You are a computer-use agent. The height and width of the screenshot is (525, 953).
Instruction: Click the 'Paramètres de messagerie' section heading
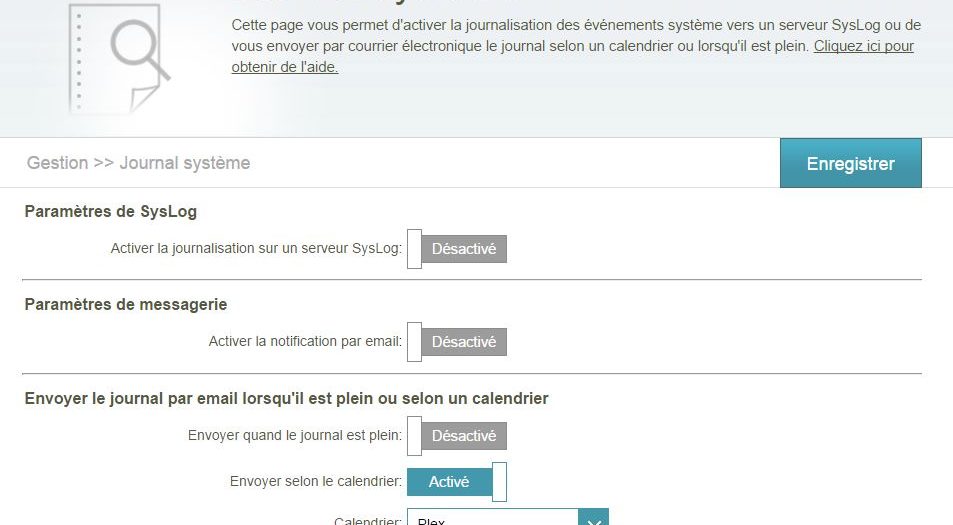pyautogui.click(x=126, y=305)
